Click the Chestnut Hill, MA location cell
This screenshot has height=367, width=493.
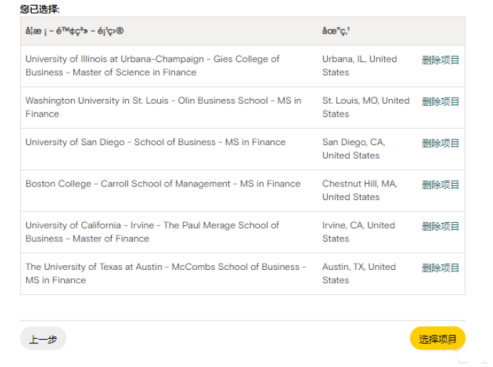360,190
